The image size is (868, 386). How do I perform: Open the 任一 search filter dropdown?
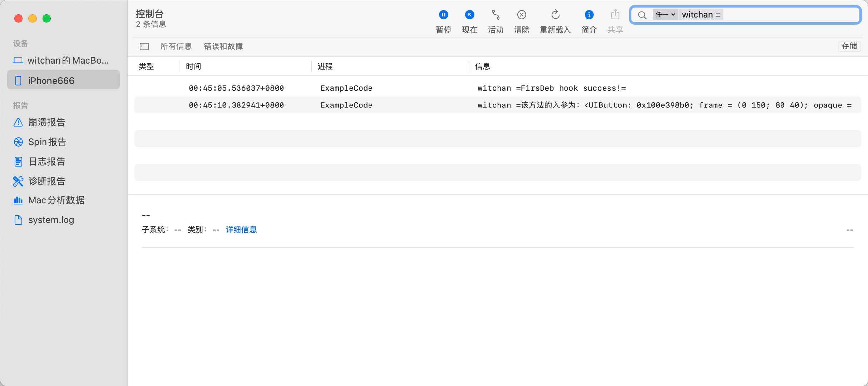tap(665, 15)
